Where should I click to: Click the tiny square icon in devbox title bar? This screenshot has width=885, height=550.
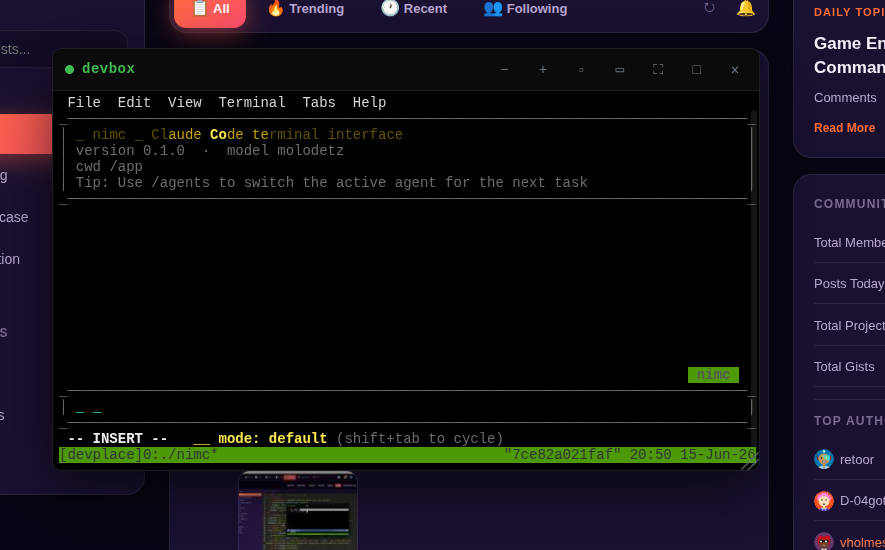pos(581,69)
